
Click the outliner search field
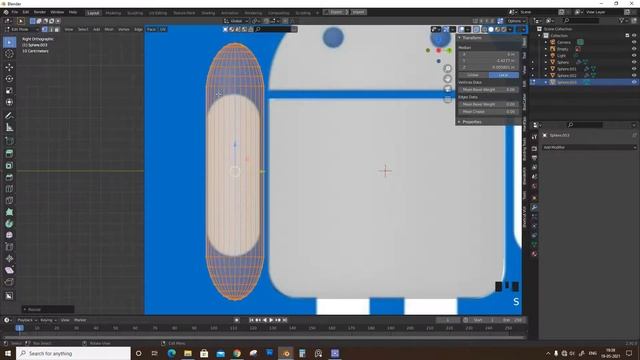(582, 20)
